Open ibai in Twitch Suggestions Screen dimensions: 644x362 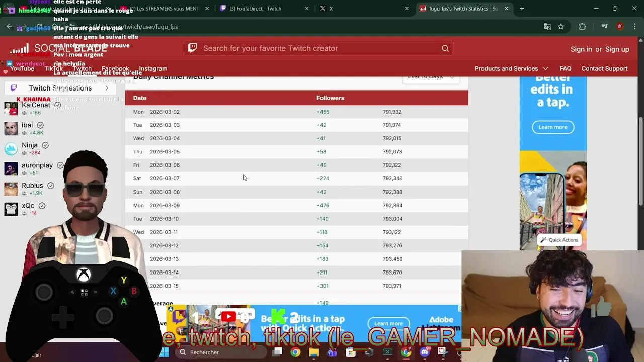click(x=27, y=125)
